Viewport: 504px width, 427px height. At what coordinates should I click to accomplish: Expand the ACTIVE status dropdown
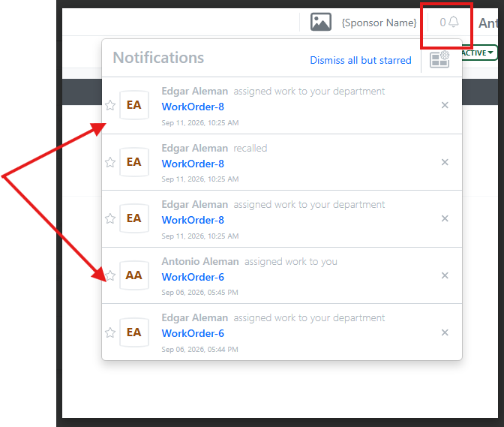coord(479,53)
